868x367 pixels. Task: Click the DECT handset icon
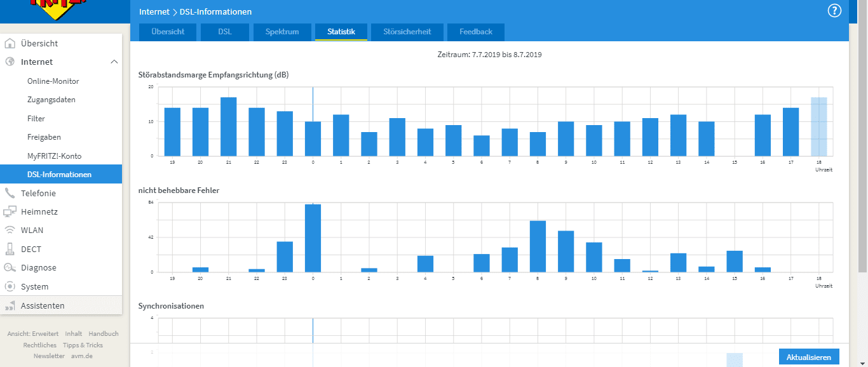(10, 249)
